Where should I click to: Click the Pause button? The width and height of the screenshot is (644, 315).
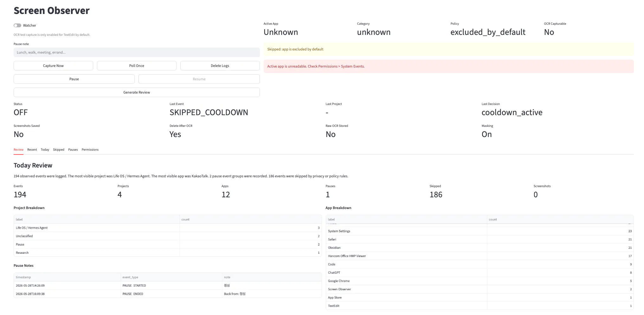(74, 79)
